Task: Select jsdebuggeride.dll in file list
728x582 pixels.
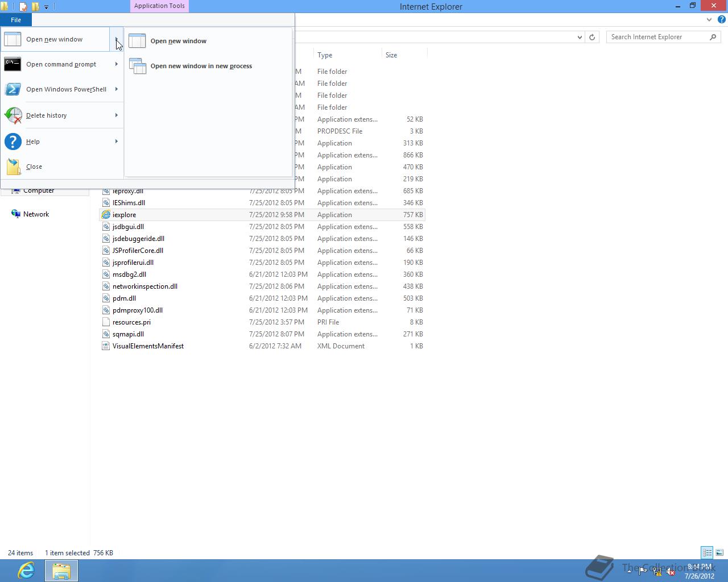Action: [138, 239]
